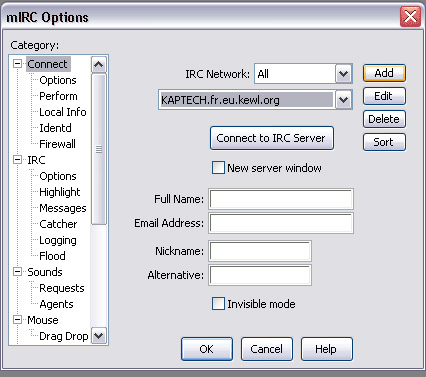Click the Email Address input field
The image size is (426, 377).
[x=281, y=223]
